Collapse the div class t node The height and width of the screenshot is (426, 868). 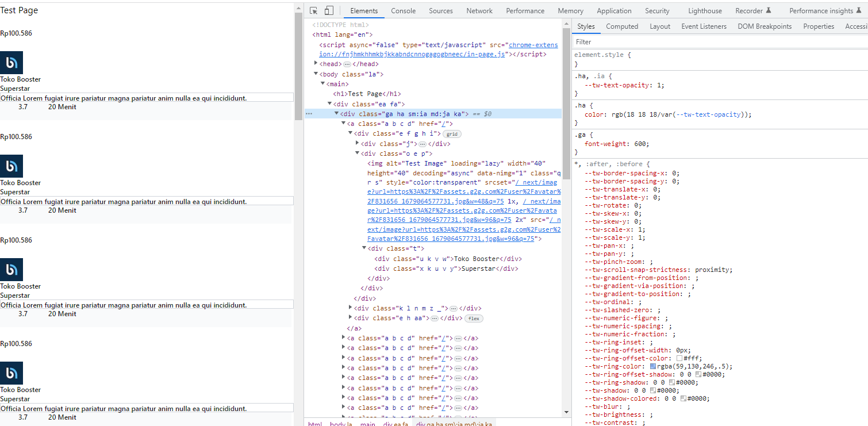pos(364,248)
